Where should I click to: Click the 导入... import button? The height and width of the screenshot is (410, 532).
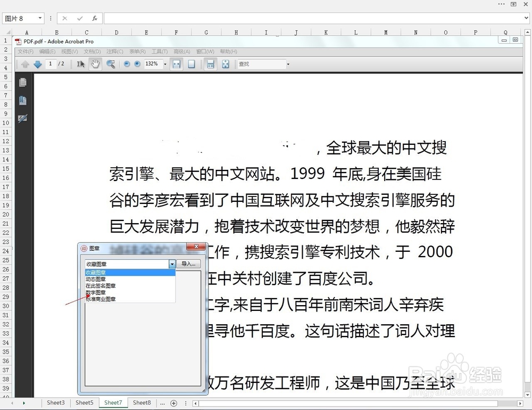tap(188, 264)
